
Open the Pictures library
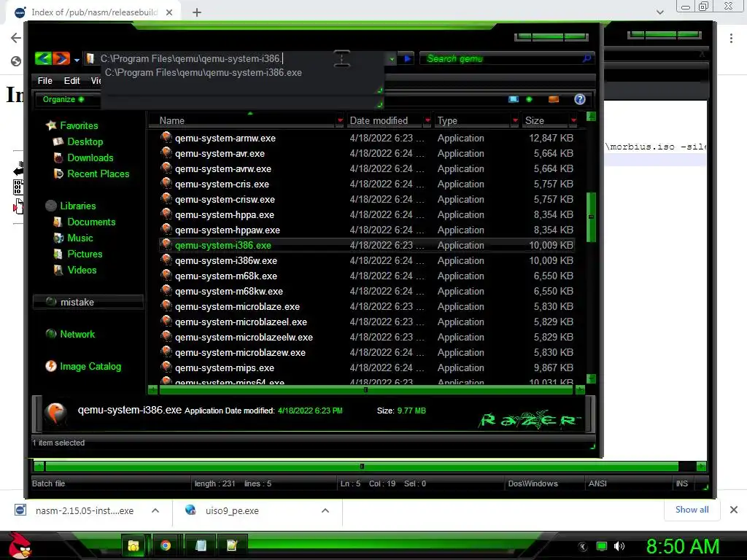pyautogui.click(x=85, y=254)
